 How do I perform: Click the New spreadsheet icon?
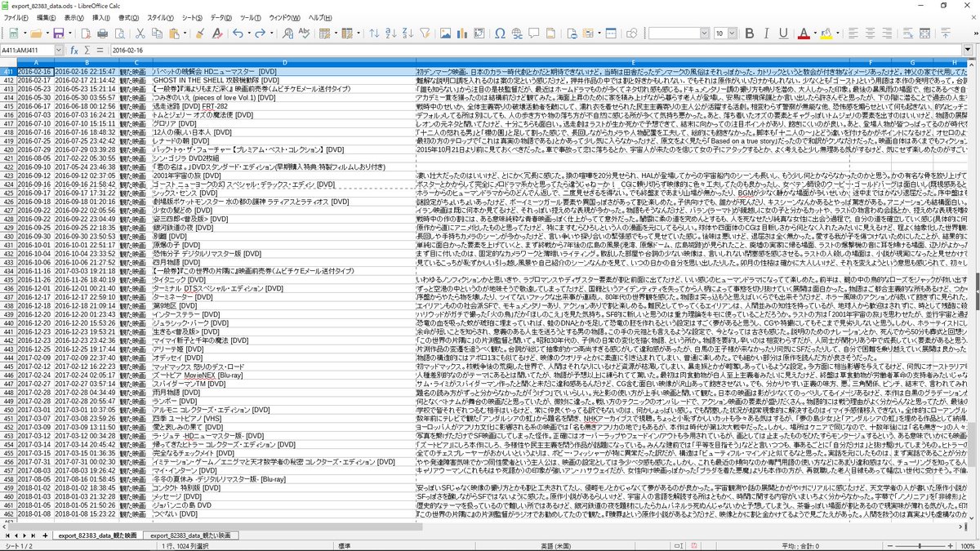(x=15, y=33)
